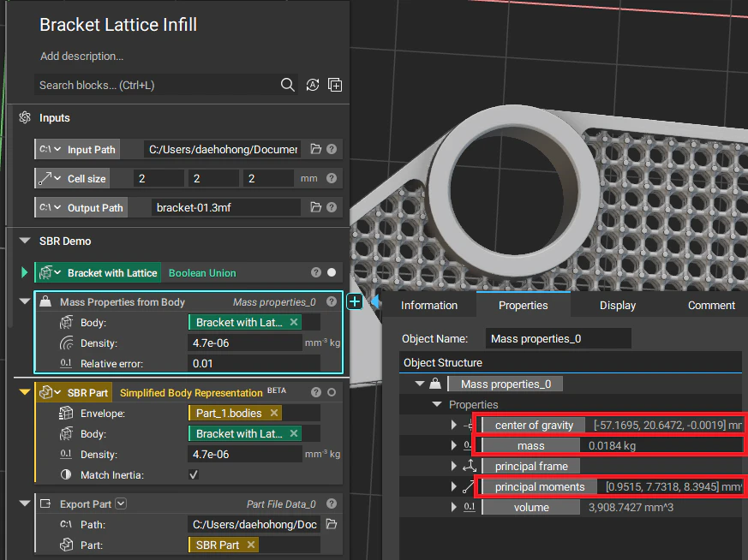Collapse the SBR Part block
Image resolution: width=748 pixels, height=560 pixels.
click(x=25, y=392)
